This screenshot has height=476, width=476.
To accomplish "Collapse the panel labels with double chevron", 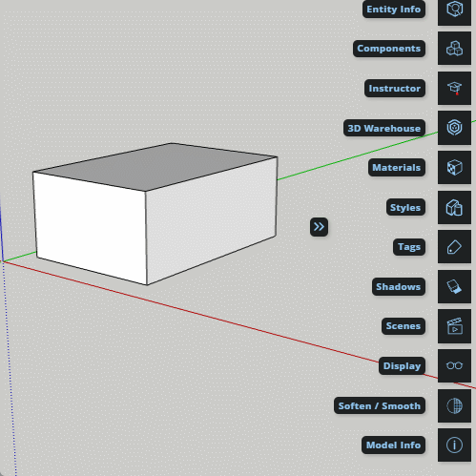I will coord(319,227).
